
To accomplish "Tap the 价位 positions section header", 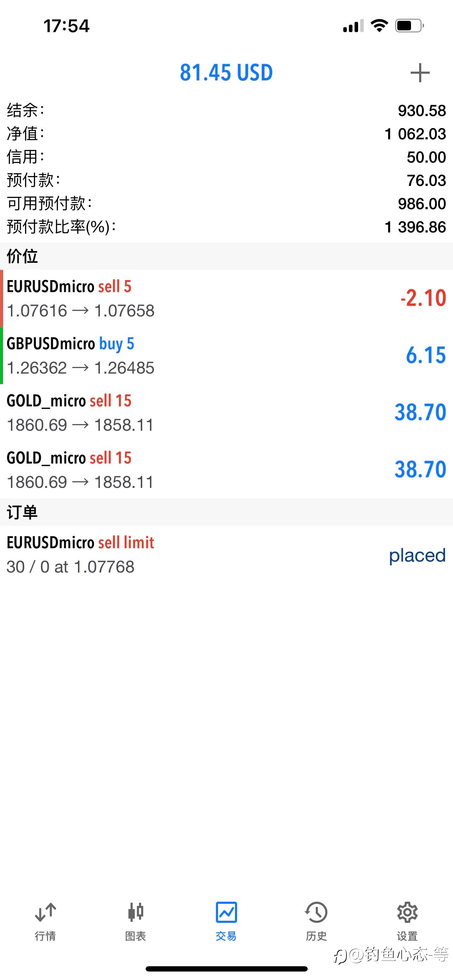I will pyautogui.click(x=226, y=256).
